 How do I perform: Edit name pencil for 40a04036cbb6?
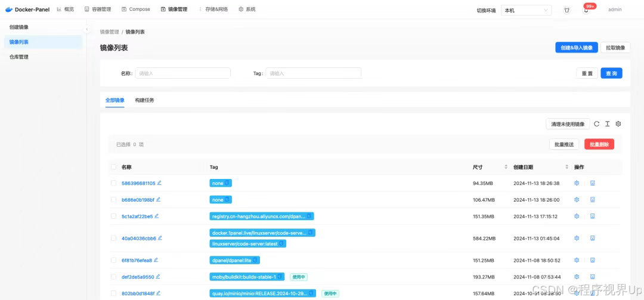(x=160, y=237)
